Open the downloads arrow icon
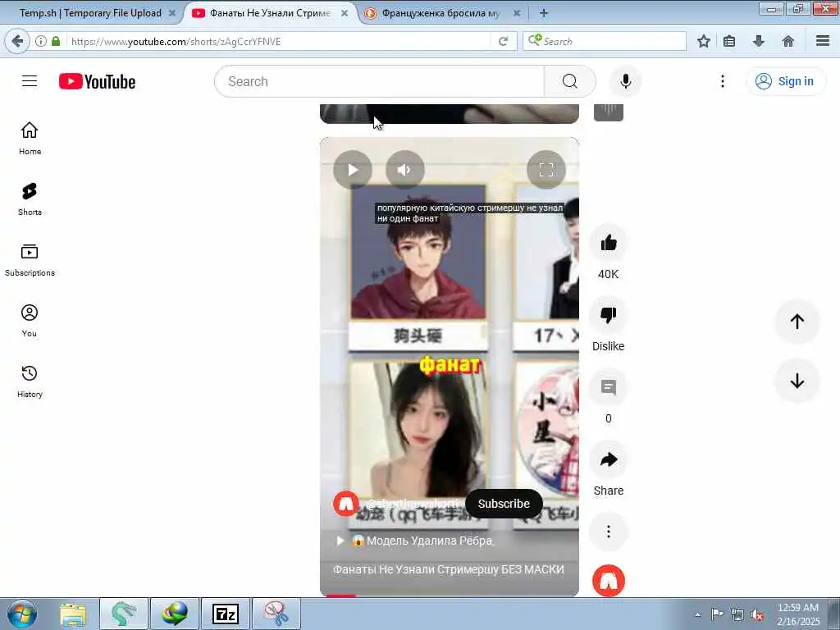 pos(759,41)
